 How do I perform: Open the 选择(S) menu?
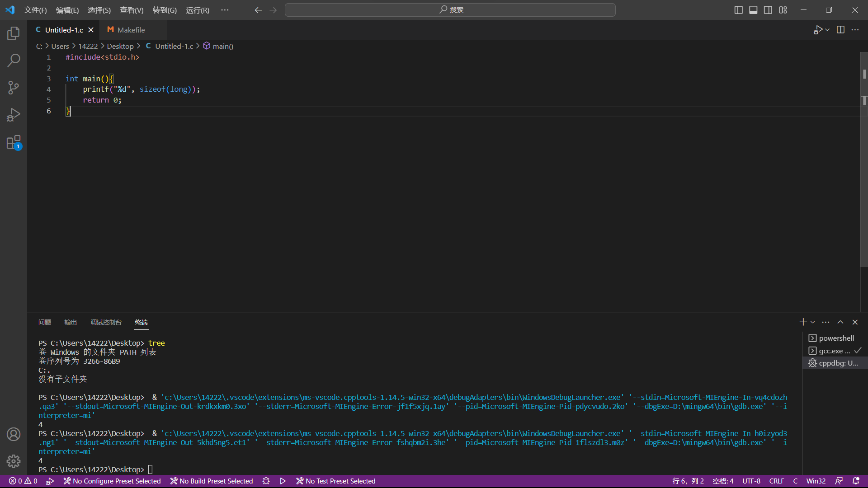99,10
